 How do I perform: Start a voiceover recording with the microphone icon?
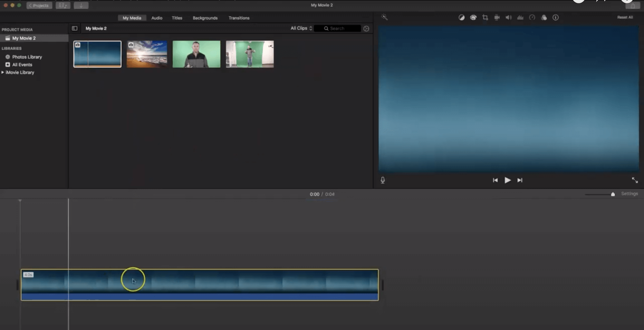382,180
